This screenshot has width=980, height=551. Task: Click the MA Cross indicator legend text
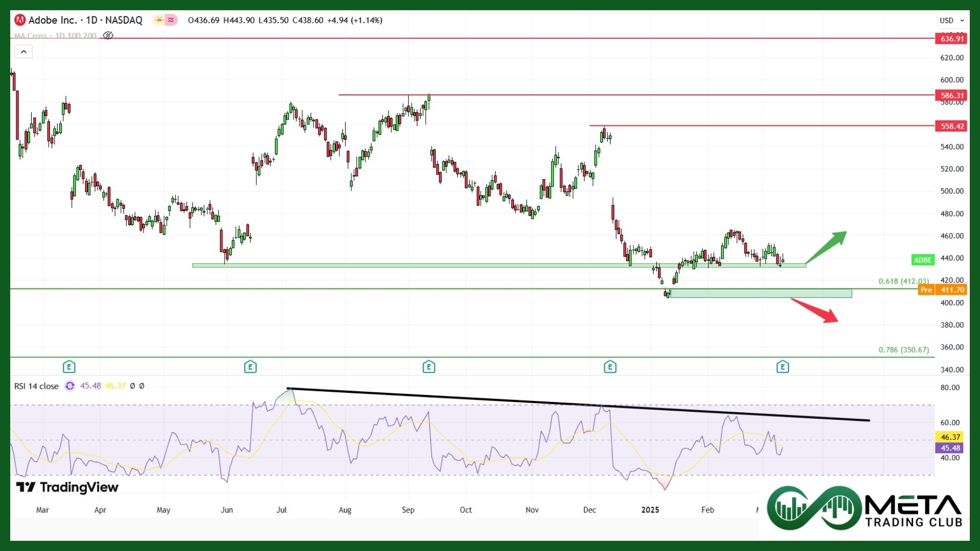(x=55, y=36)
